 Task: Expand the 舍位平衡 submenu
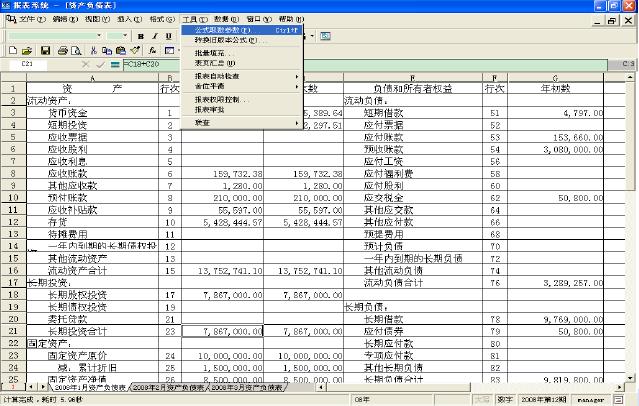click(242, 86)
